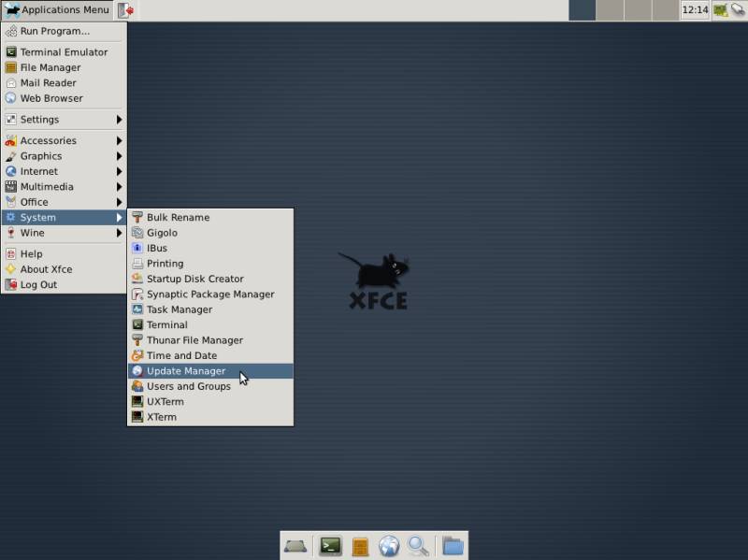Click the highlighted Update Manager entry
748x560 pixels.
click(x=210, y=371)
